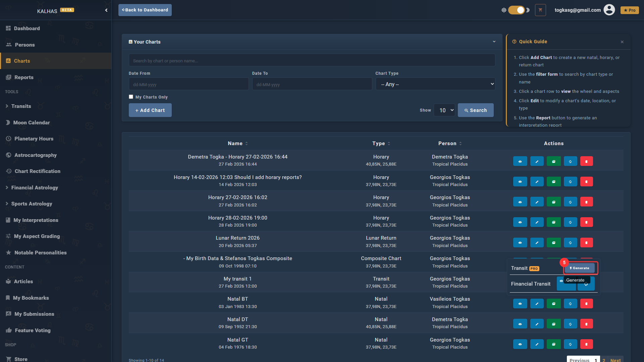Viewport: 644px width, 362px height.
Task: Delete the Natal BT chart
Action: [x=586, y=304]
